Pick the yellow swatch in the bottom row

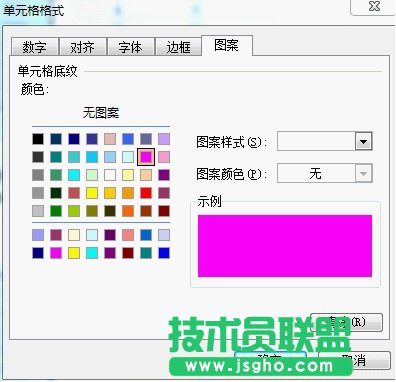click(74, 253)
